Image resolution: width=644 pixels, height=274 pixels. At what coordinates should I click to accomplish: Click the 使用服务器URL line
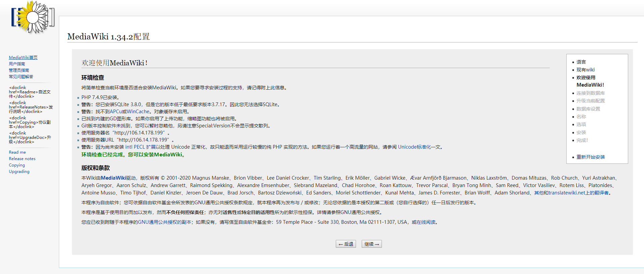click(128, 140)
